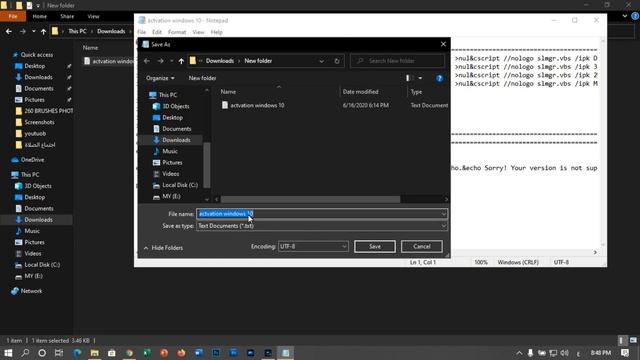Open Microsoft Store taskbar icon

pyautogui.click(x=112, y=353)
